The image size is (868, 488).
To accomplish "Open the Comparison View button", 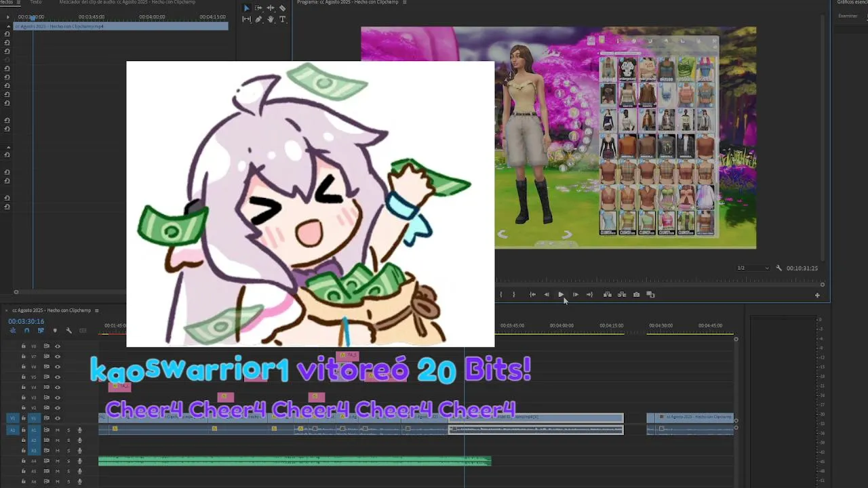I will (650, 295).
